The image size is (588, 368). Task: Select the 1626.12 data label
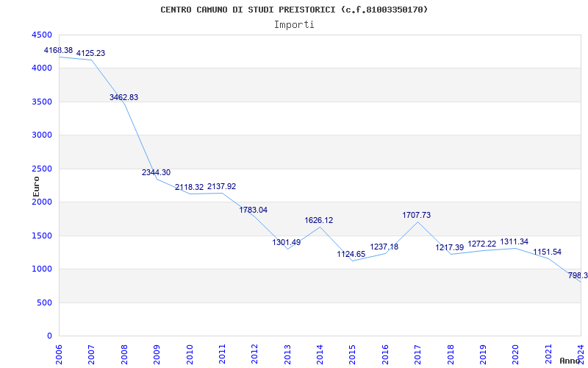tap(319, 220)
